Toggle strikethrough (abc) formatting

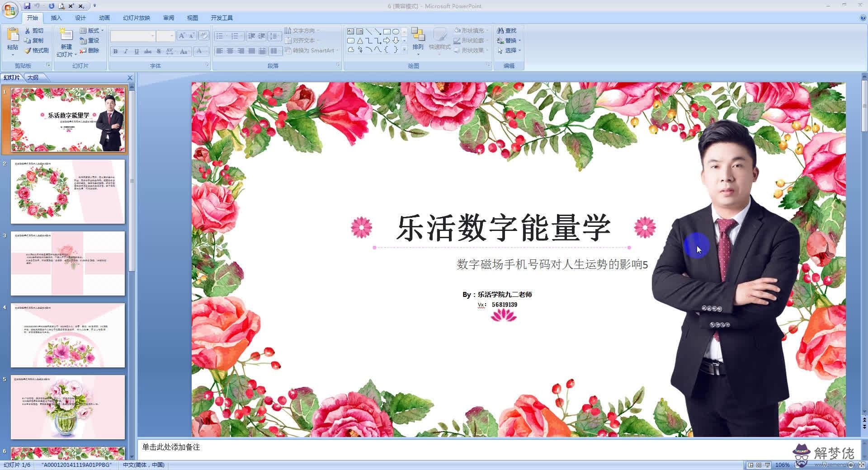click(148, 52)
